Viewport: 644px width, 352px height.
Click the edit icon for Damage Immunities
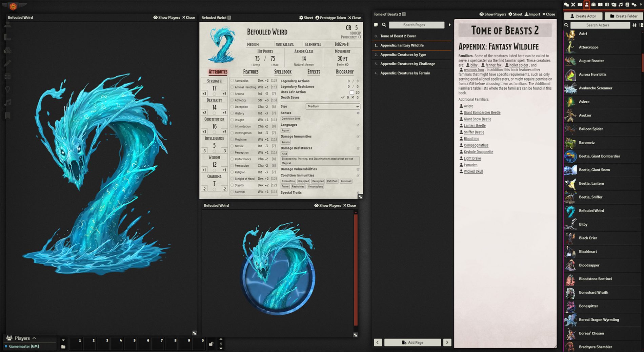[x=358, y=137]
